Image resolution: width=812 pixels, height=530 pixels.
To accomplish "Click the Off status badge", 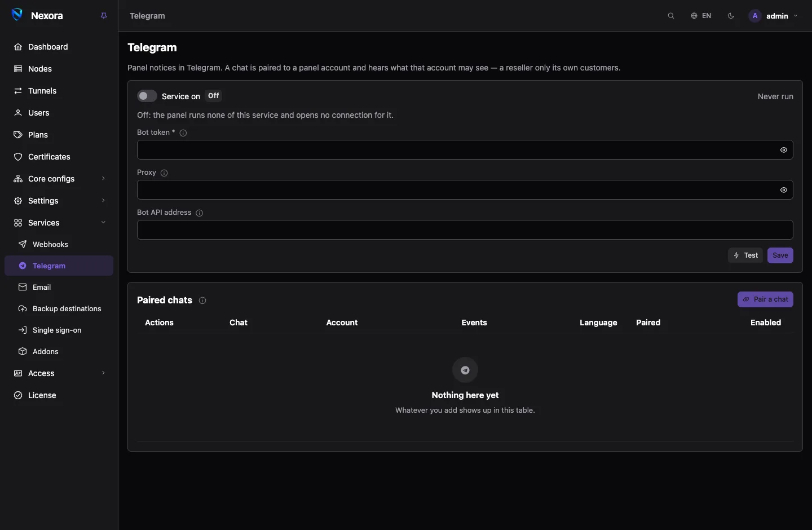I will coord(213,96).
